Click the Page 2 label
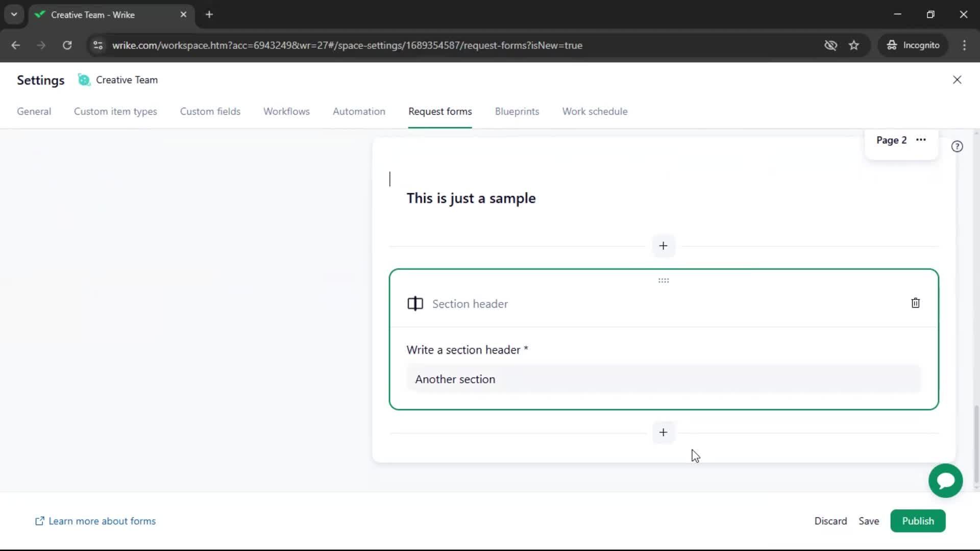The image size is (980, 551). (891, 140)
